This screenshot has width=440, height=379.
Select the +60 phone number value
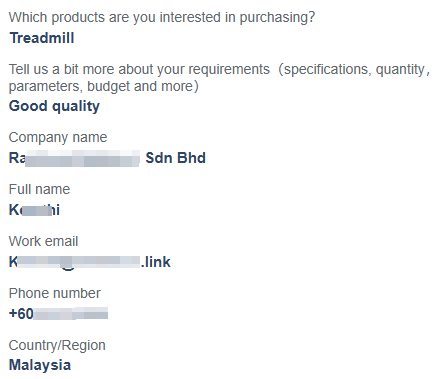pos(58,314)
